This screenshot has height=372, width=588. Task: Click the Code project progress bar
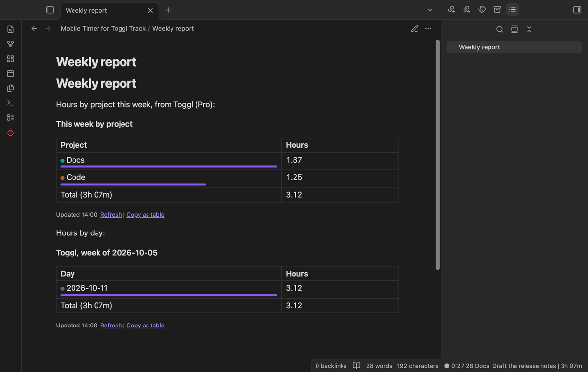133,185
